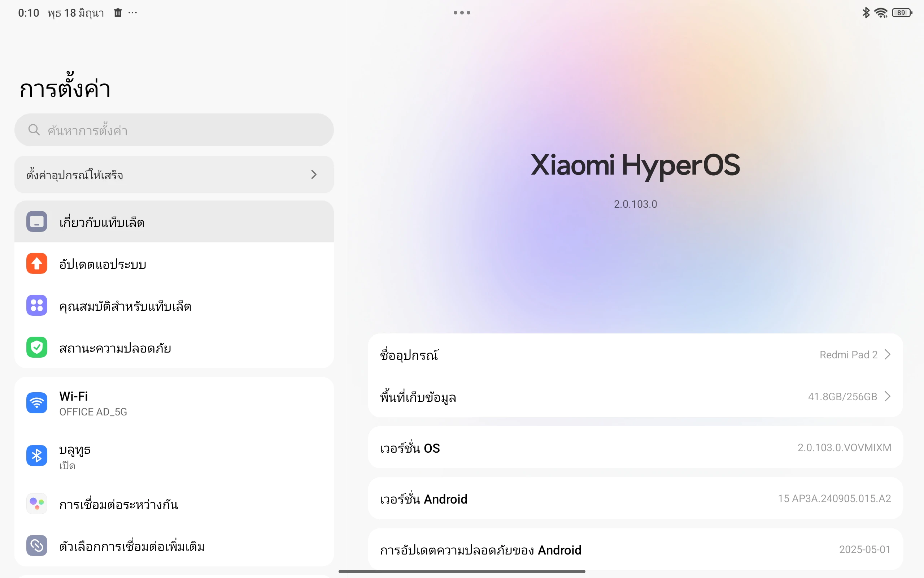Select อัปเดตแอประบบ menu item
The height and width of the screenshot is (578, 924).
[x=174, y=263]
